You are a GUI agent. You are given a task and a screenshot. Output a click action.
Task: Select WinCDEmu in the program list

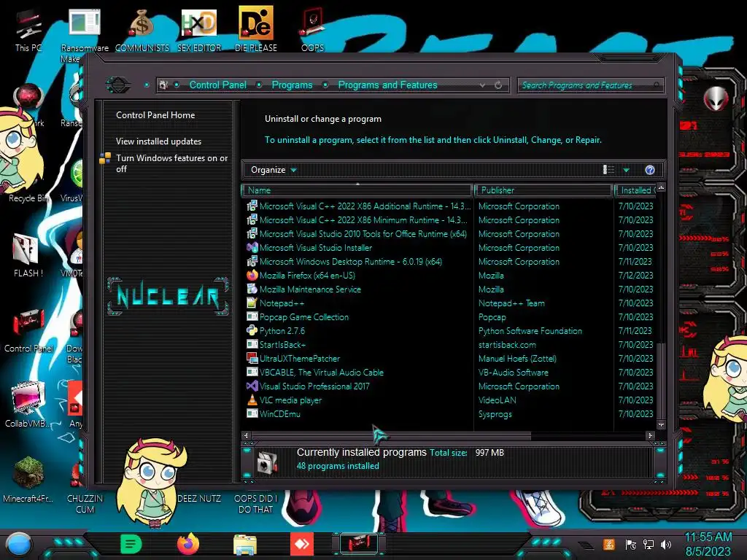coord(357,414)
